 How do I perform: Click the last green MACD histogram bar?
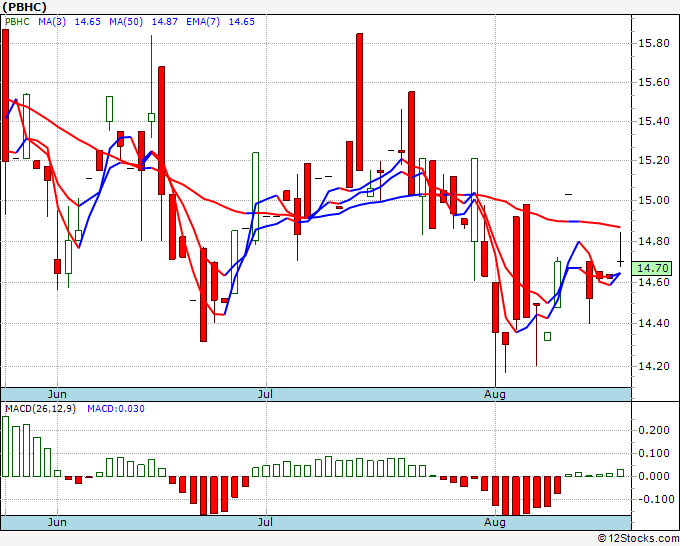pos(621,473)
